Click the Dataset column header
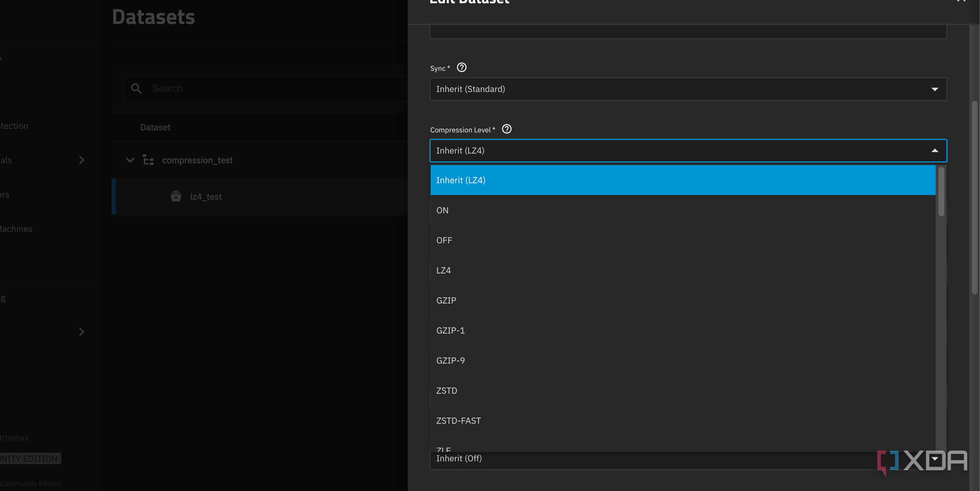980x491 pixels. (155, 127)
